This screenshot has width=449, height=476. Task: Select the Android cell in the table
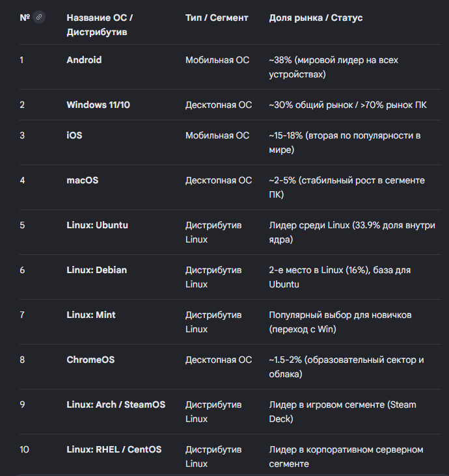[x=84, y=60]
